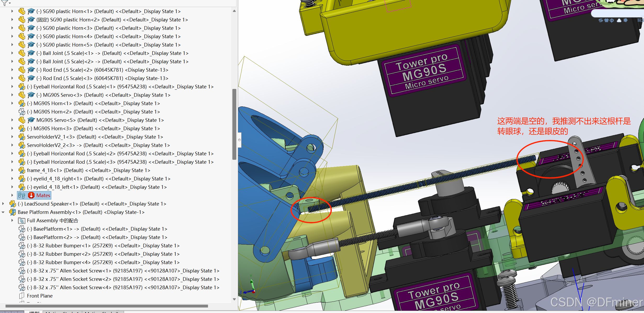The height and width of the screenshot is (313, 644).
Task: Click red error arrow icon on Mates
Action: pos(31,195)
